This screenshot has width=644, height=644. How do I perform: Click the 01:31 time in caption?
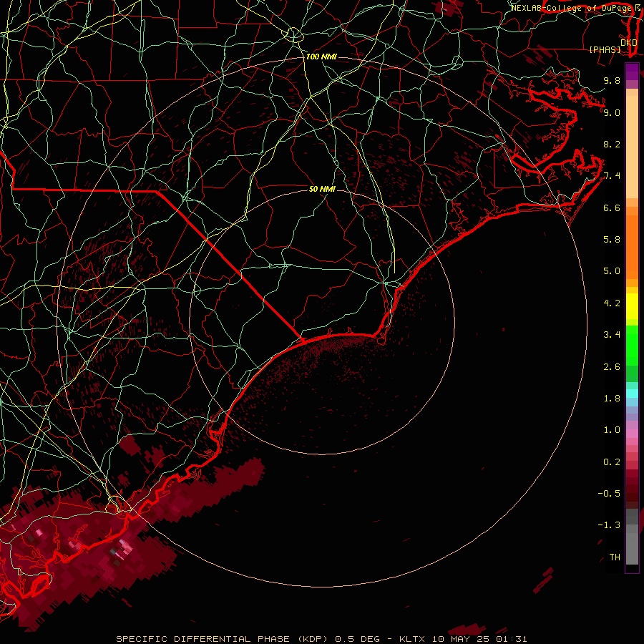pyautogui.click(x=511, y=639)
